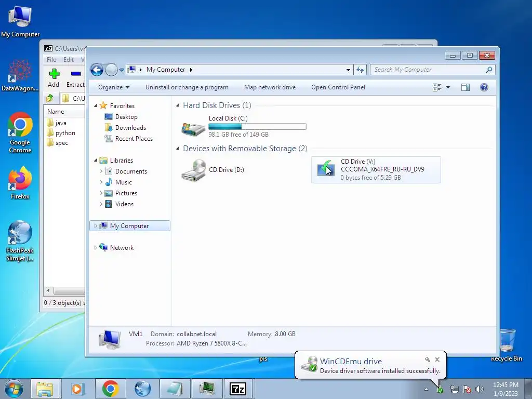The width and height of the screenshot is (532, 399).
Task: Open notepad-like taskbar icon
Action: pyautogui.click(x=175, y=389)
